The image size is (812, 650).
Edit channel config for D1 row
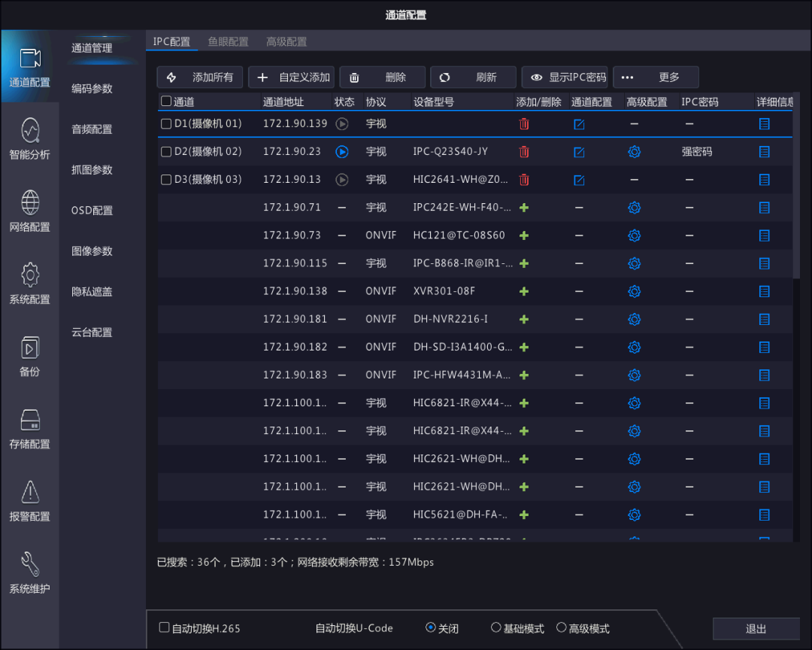[579, 124]
